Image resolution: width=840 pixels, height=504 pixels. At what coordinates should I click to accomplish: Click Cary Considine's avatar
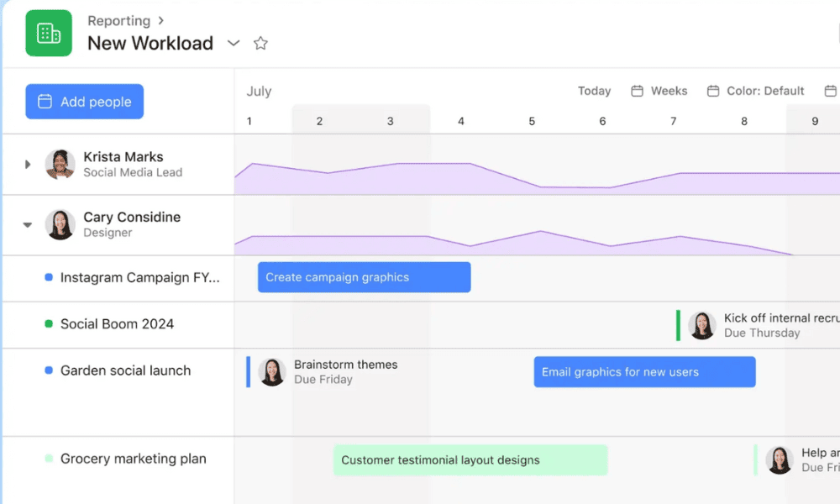tap(60, 225)
